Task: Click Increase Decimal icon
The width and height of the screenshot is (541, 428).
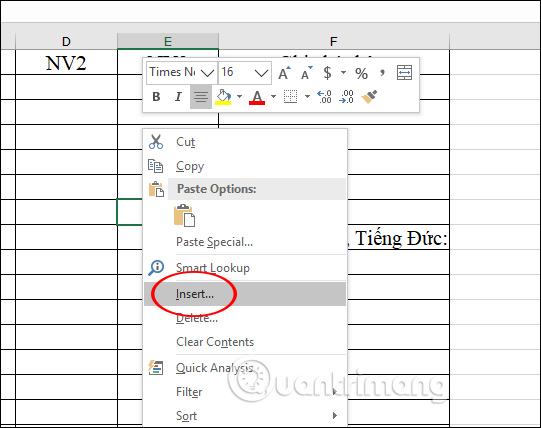Action: click(324, 97)
